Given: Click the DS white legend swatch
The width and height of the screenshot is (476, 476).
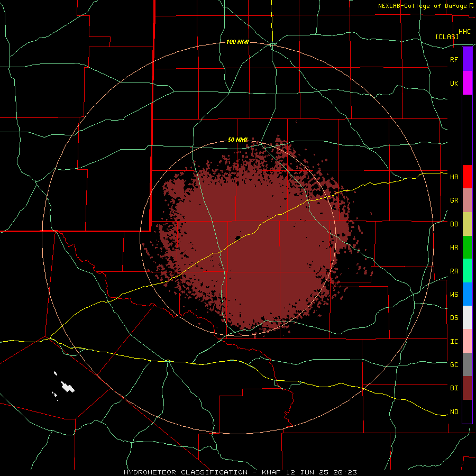Looking at the screenshot, I should [467, 317].
